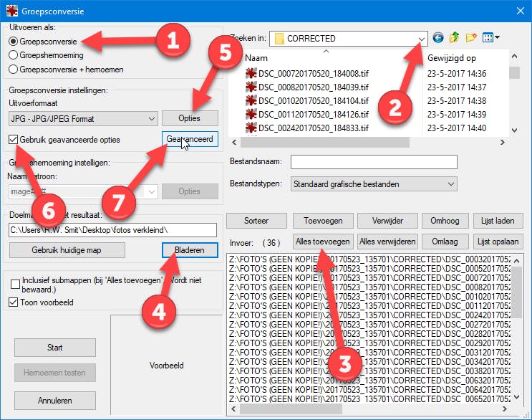Select file DSC_000820170520_184039.tif
Screen dimensions: 532x420
313,87
